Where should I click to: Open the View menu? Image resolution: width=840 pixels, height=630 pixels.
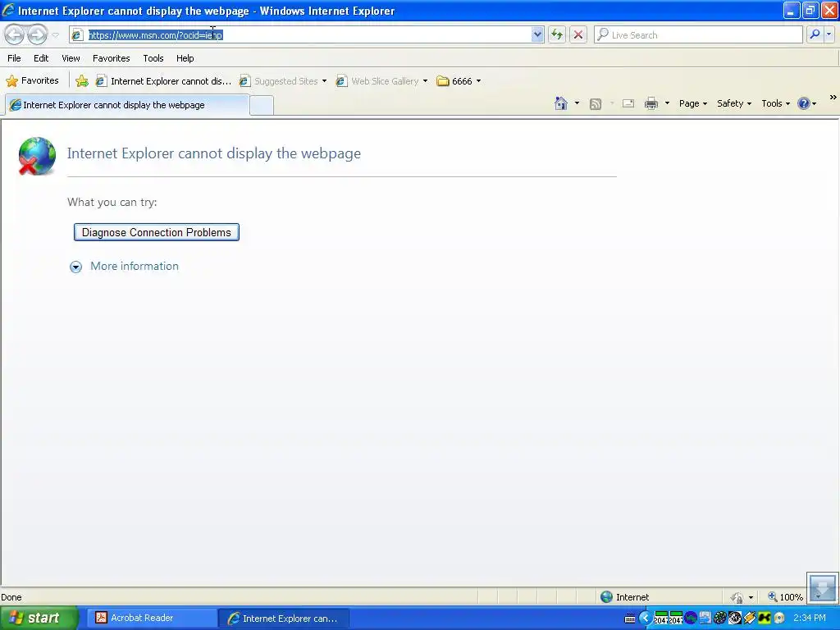[71, 58]
